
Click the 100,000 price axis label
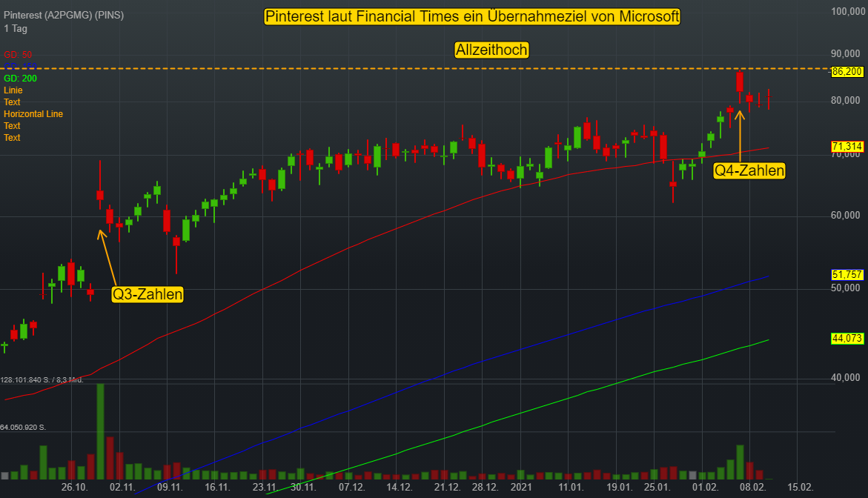848,12
